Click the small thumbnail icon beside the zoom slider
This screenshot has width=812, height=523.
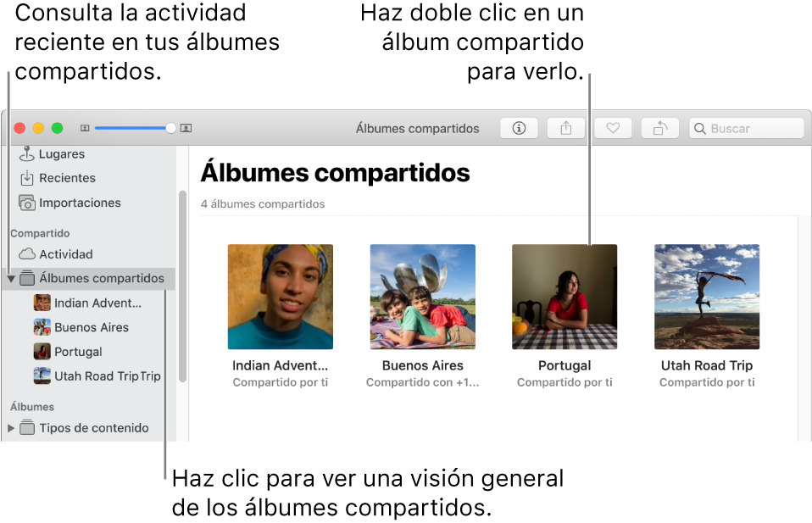click(x=86, y=128)
